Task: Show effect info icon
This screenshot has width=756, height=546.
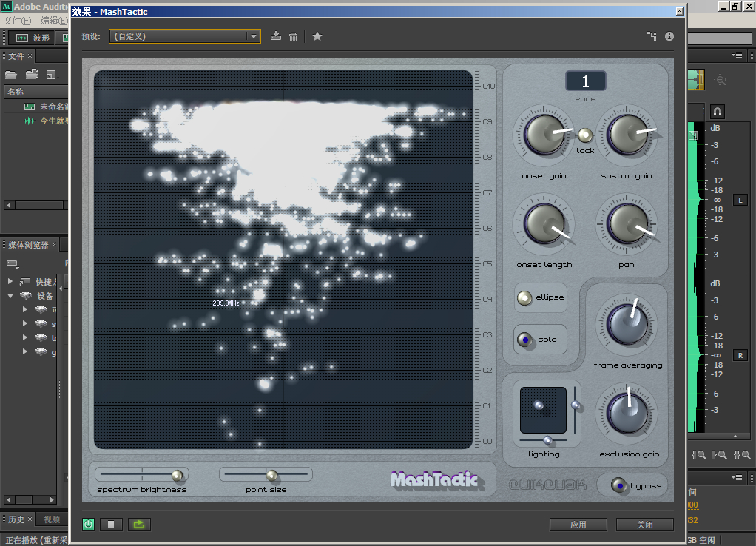Action: [669, 36]
